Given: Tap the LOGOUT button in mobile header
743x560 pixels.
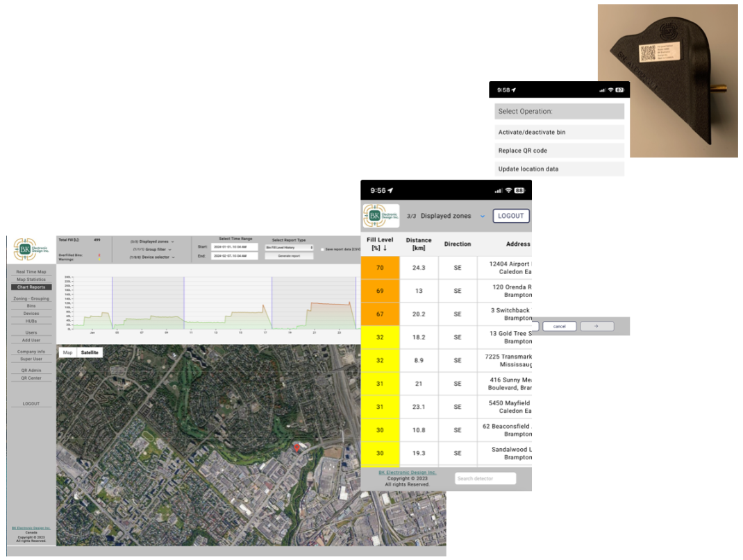Looking at the screenshot, I should tap(510, 216).
